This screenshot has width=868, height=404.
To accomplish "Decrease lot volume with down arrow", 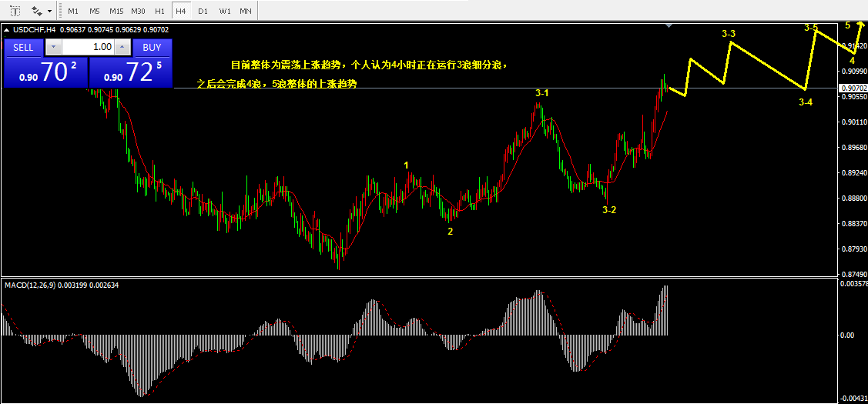I will pos(53,47).
